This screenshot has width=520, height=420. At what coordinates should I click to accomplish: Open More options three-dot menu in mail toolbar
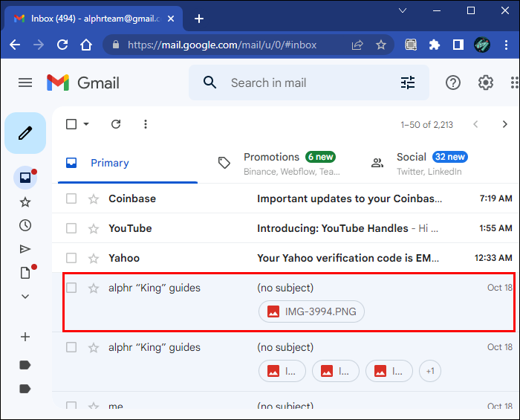pos(146,124)
